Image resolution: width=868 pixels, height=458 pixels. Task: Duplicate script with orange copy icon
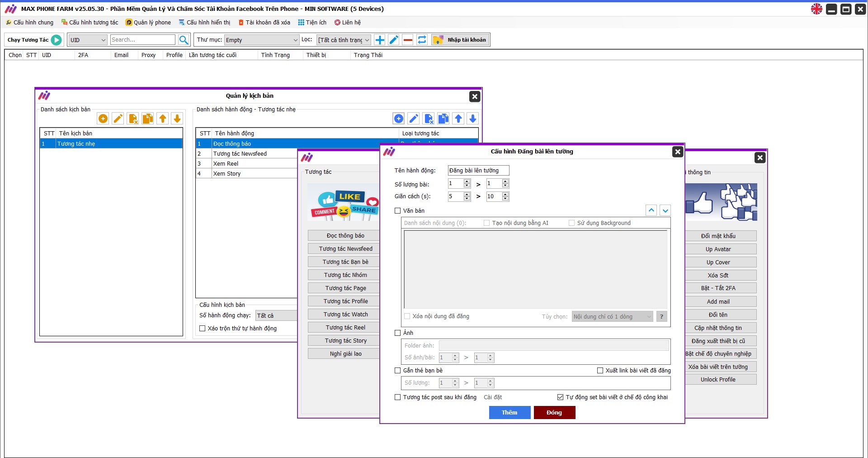(148, 119)
